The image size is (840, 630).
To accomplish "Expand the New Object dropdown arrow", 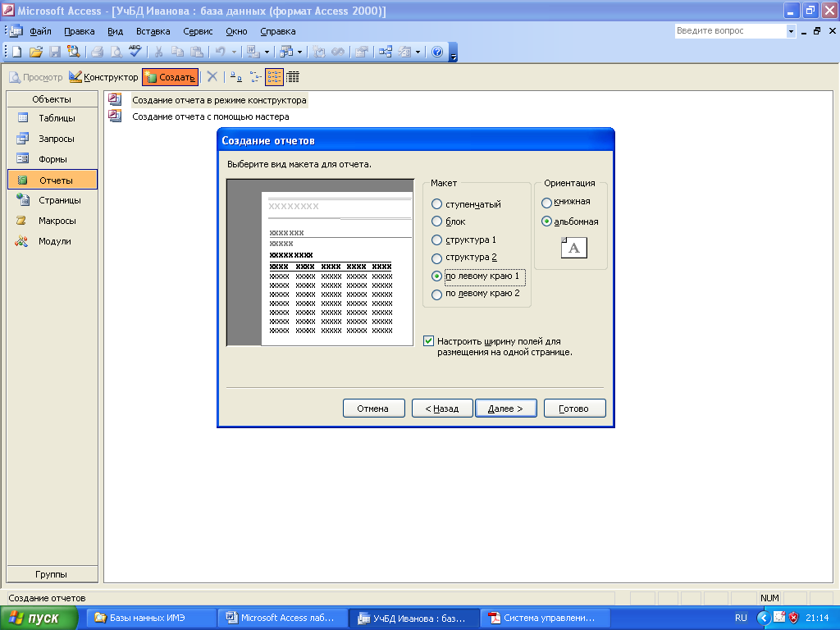I will [x=418, y=52].
